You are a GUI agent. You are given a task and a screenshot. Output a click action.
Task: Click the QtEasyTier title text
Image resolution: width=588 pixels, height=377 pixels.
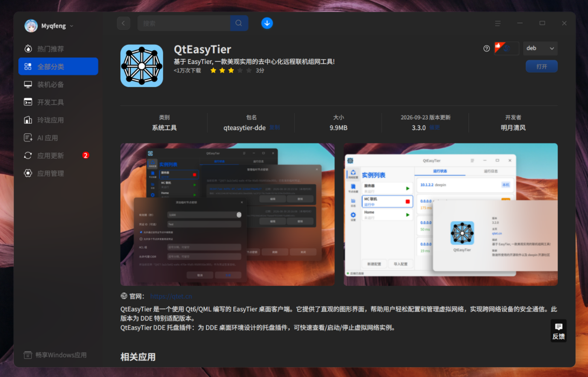pos(202,49)
